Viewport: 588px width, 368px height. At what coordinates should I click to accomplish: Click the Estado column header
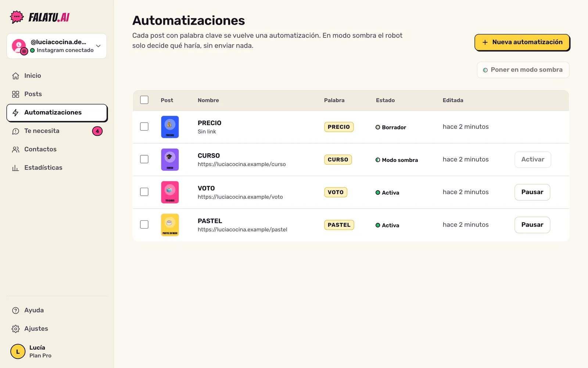(385, 100)
